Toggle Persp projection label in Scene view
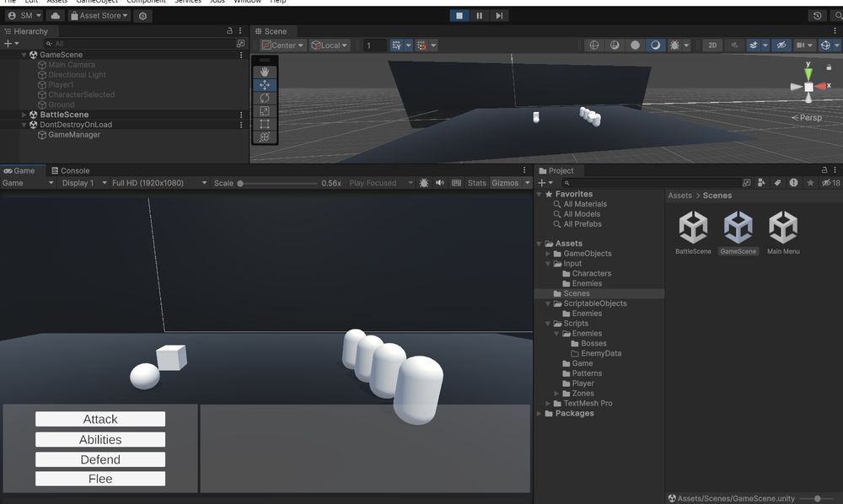The height and width of the screenshot is (504, 843). tap(807, 117)
